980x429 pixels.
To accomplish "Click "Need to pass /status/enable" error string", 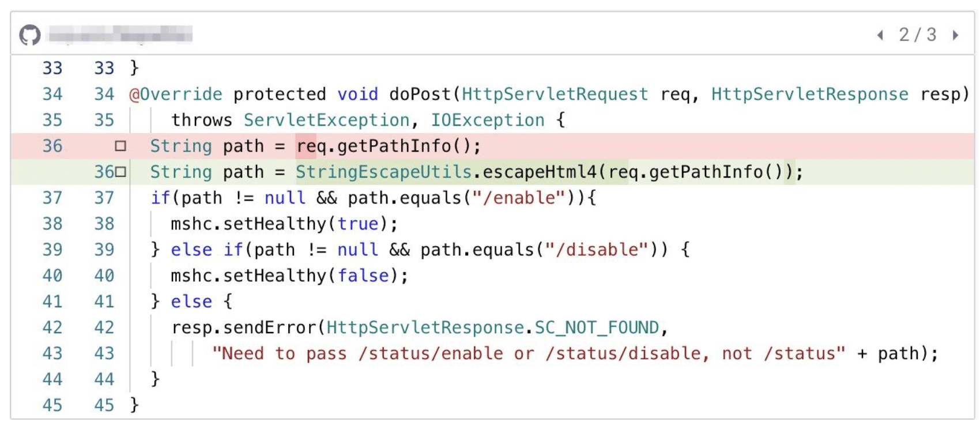I will tap(529, 353).
